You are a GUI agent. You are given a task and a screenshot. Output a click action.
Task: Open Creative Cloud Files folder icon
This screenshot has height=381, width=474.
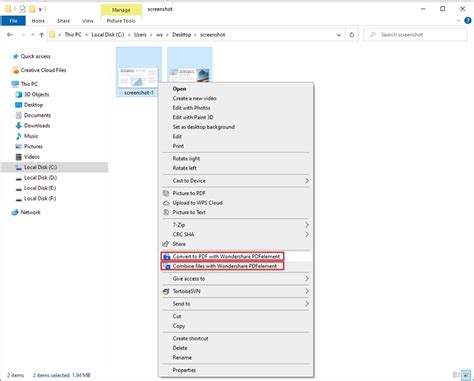[15, 70]
